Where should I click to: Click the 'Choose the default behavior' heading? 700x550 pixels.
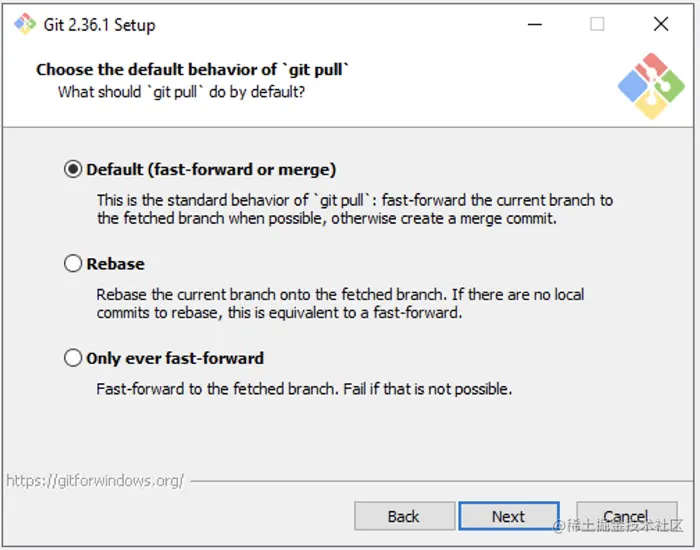193,70
